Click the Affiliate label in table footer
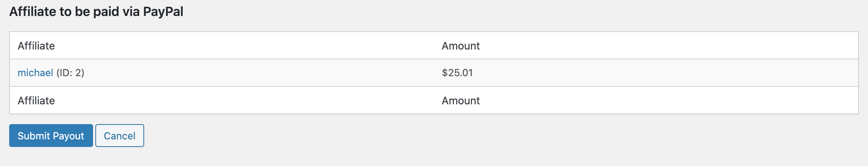Screen dimensions: 868x166 36,101
